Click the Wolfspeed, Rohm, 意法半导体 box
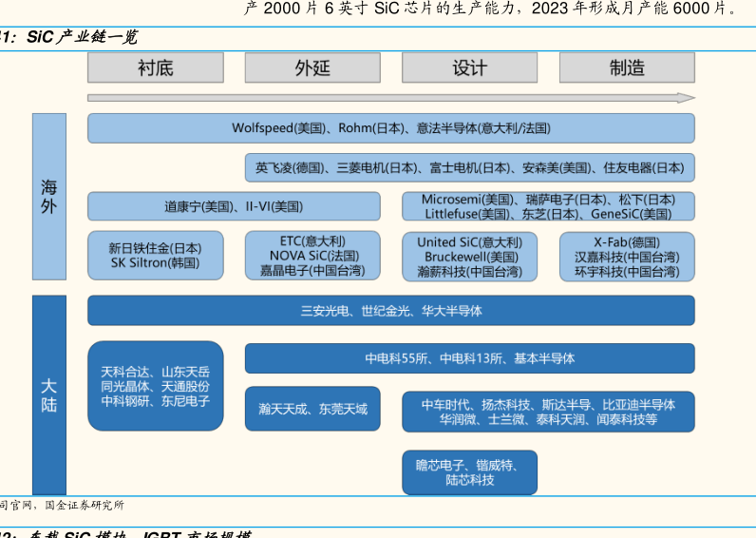This screenshot has width=756, height=538. [391, 128]
